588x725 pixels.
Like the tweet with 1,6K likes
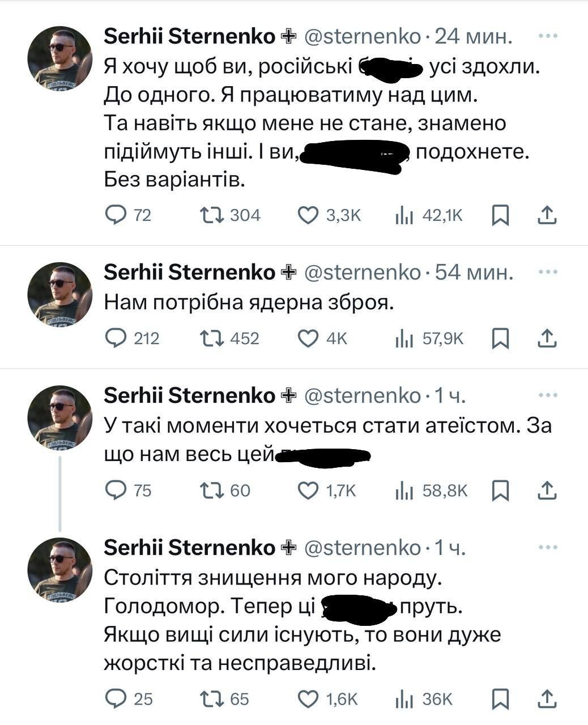click(308, 699)
